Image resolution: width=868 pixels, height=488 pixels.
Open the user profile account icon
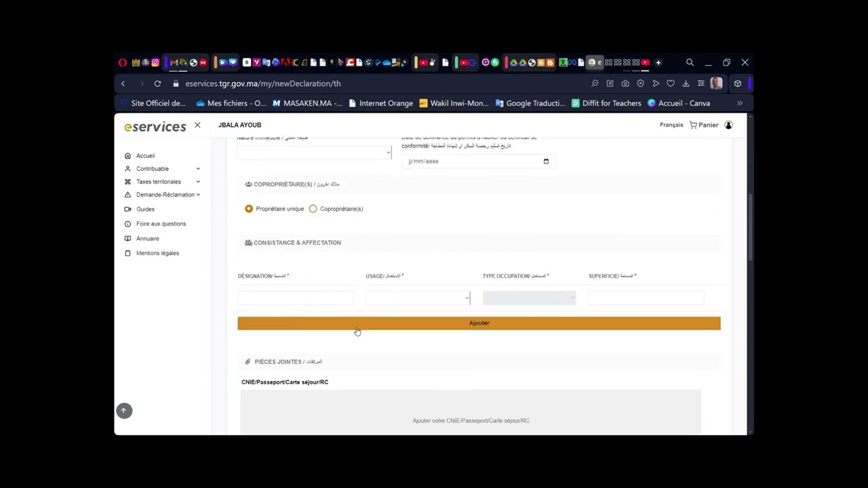728,125
